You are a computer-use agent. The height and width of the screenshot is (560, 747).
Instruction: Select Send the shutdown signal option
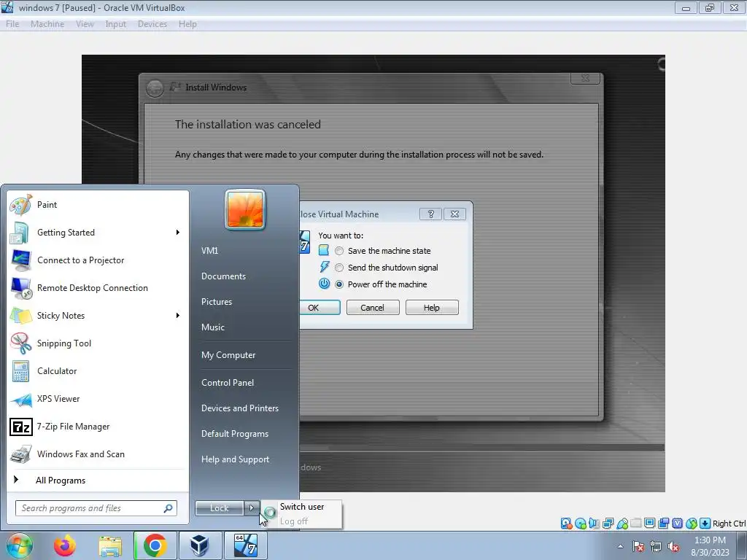339,268
